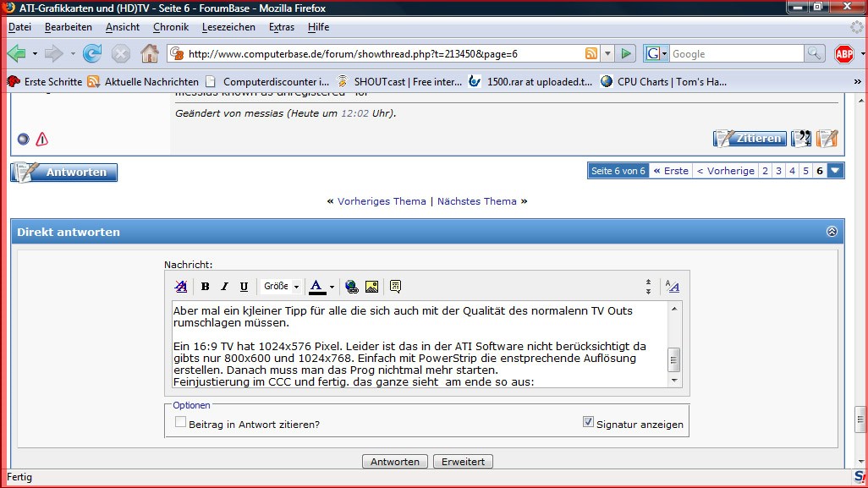Click the Zitieren button

pyautogui.click(x=750, y=139)
